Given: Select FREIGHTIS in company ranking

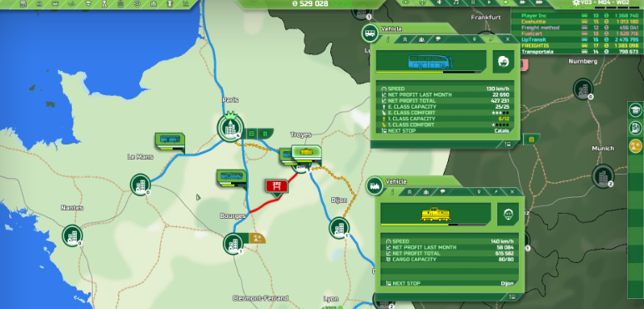Looking at the screenshot, I should pyautogui.click(x=576, y=46).
